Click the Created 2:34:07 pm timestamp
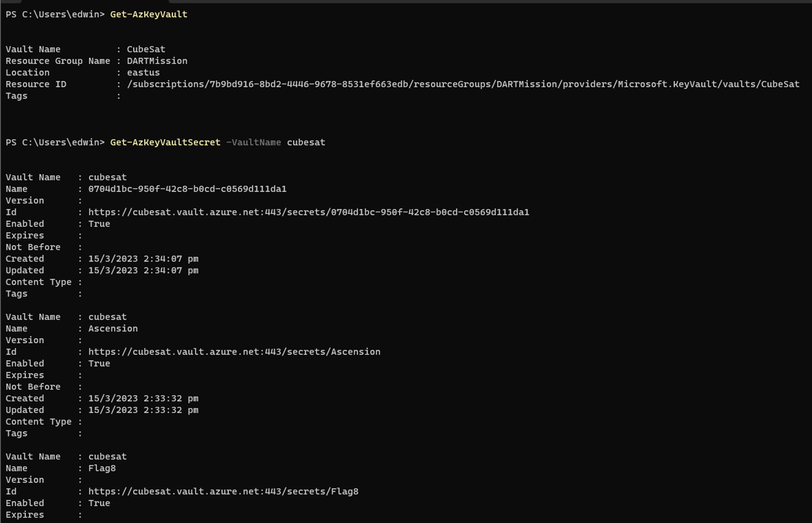Viewport: 812px width, 523px height. (143, 259)
